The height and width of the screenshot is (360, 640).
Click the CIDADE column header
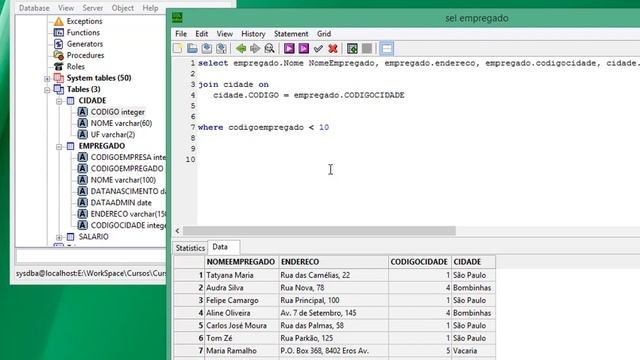click(473, 262)
